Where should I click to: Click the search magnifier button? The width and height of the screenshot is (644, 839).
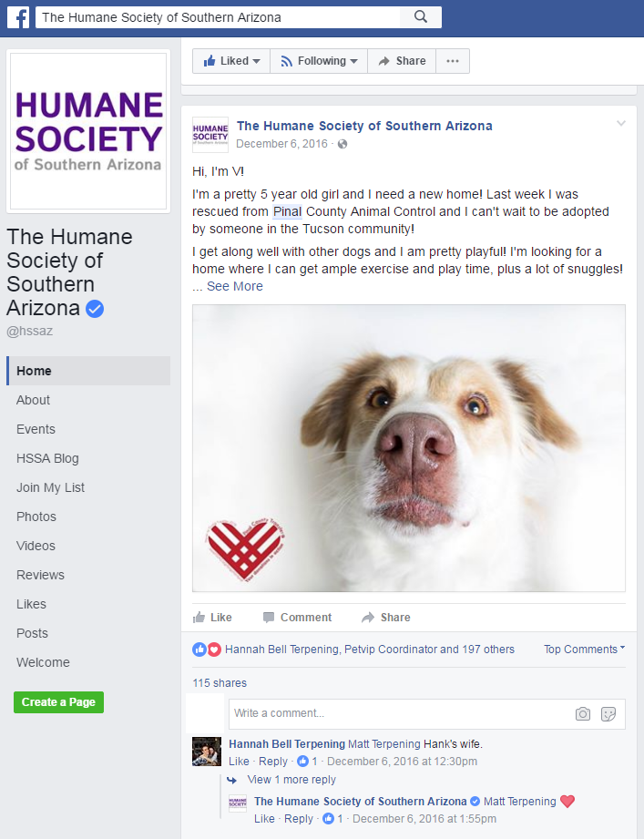click(421, 17)
